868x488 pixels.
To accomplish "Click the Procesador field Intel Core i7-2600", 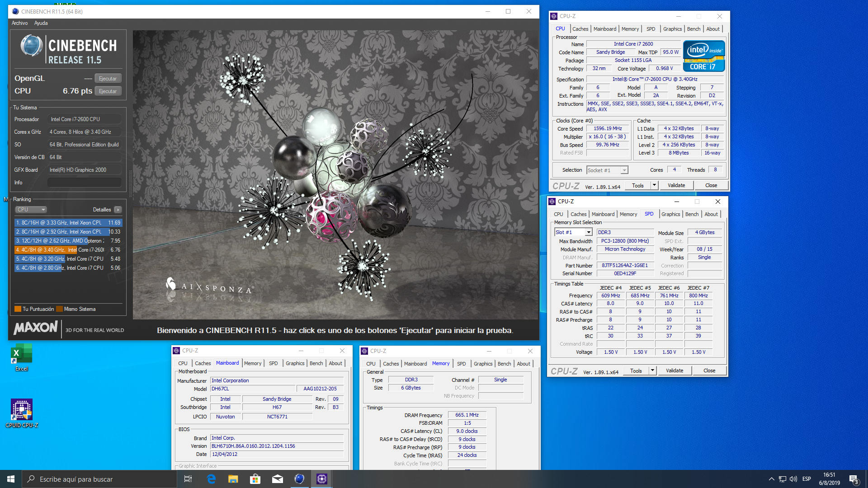I will [x=85, y=119].
